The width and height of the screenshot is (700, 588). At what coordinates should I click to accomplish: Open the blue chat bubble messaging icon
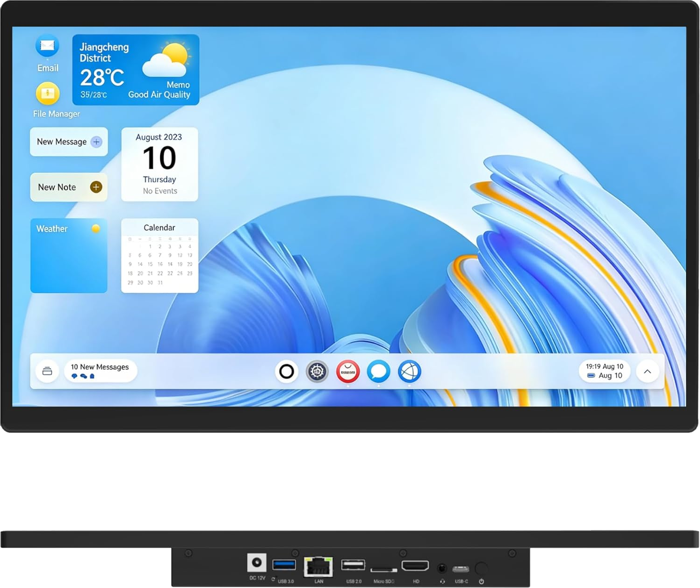coord(378,372)
